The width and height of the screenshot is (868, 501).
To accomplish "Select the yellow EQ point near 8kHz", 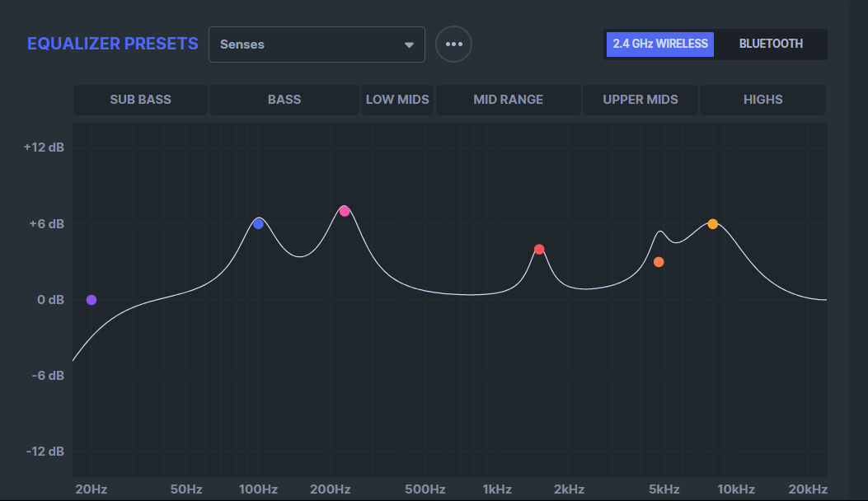I will click(x=712, y=224).
